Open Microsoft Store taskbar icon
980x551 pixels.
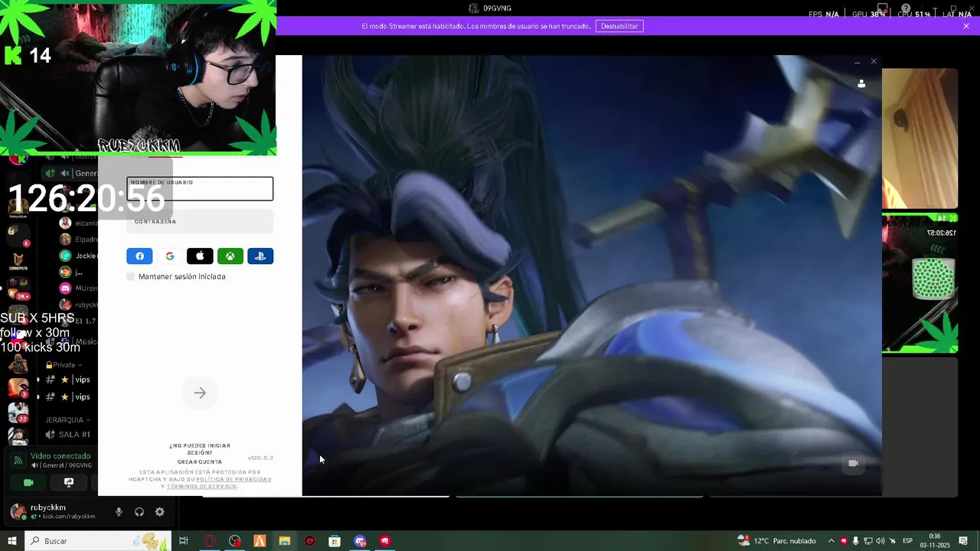coord(335,541)
